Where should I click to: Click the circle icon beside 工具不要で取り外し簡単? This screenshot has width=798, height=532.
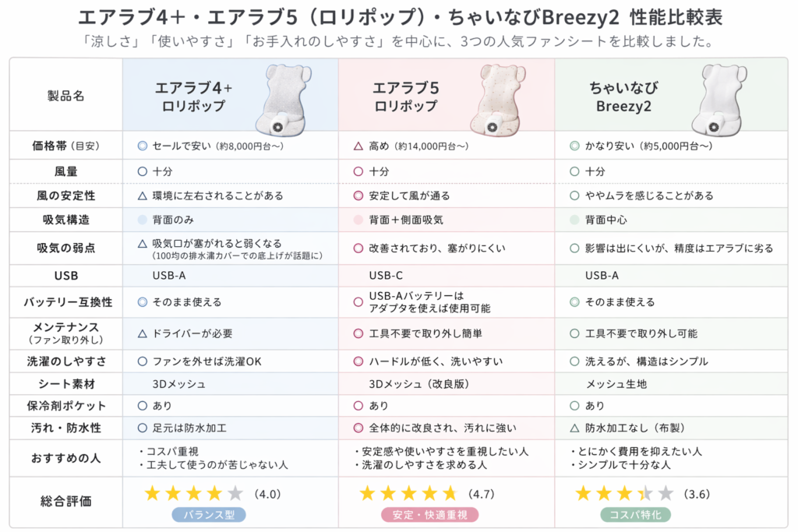[358, 333]
